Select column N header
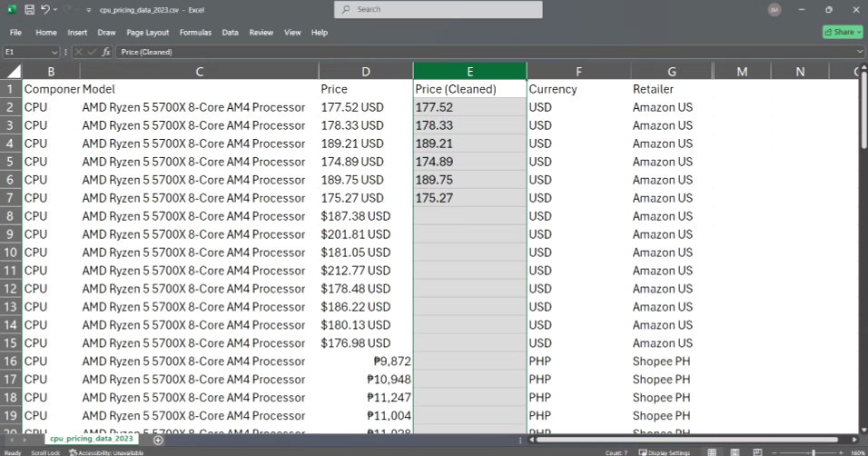868x456 pixels. pyautogui.click(x=800, y=72)
